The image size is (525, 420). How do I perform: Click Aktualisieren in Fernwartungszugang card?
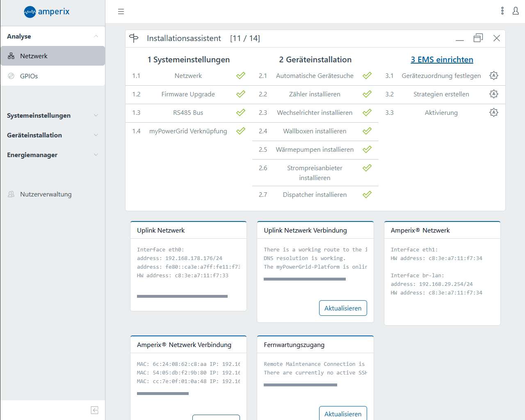click(343, 413)
